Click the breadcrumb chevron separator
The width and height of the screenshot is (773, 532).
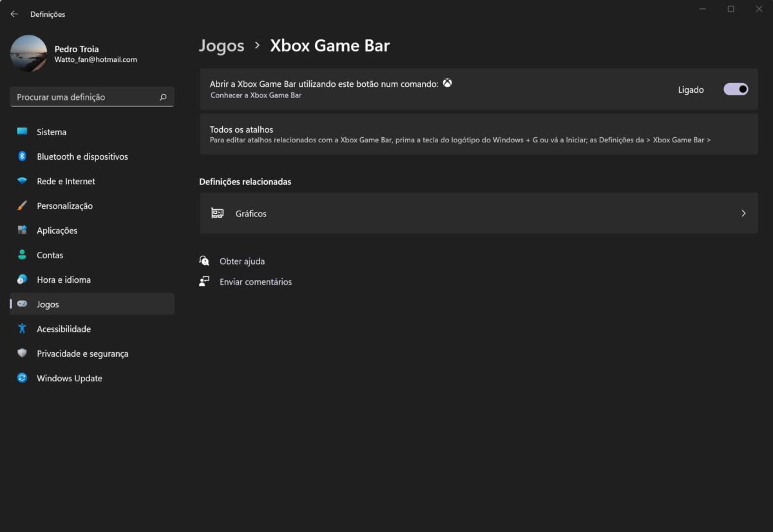point(257,45)
